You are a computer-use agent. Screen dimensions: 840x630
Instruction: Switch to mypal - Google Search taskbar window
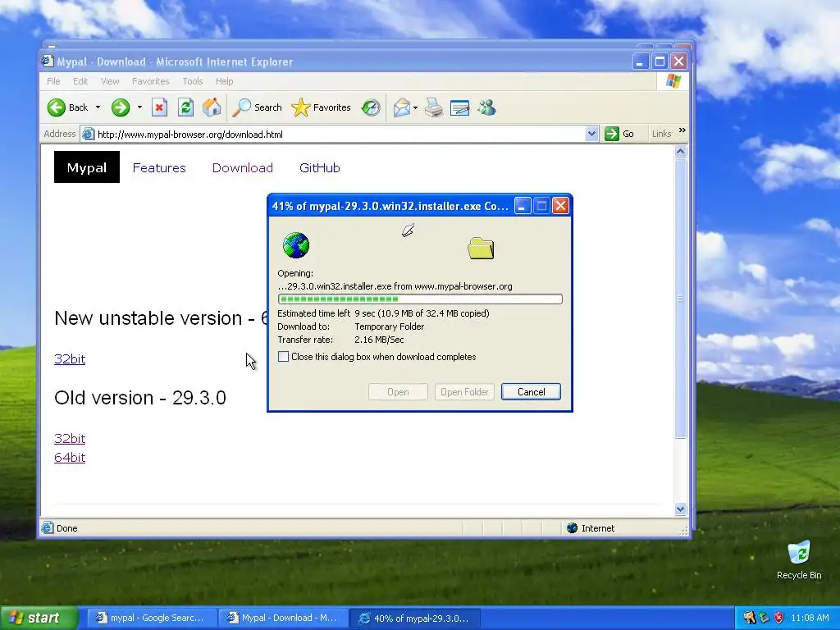click(151, 618)
